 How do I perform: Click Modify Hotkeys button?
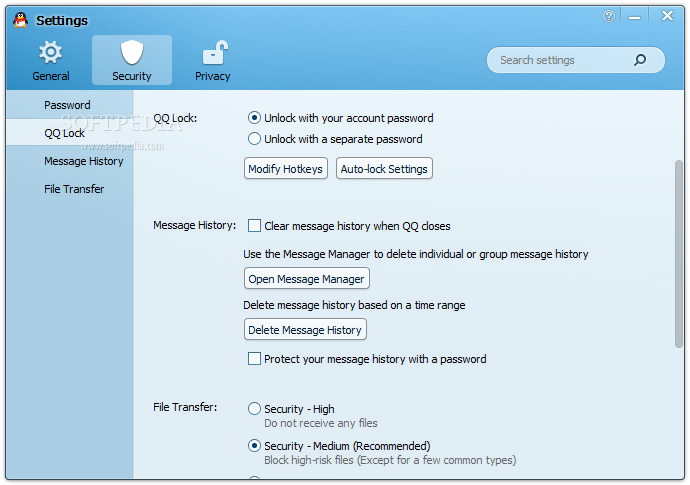pyautogui.click(x=286, y=169)
